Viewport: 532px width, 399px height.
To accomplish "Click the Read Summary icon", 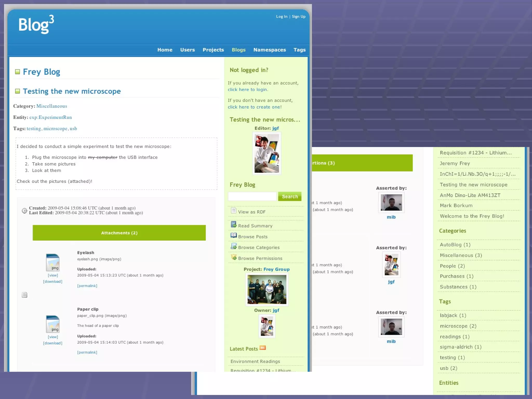I will point(234,224).
